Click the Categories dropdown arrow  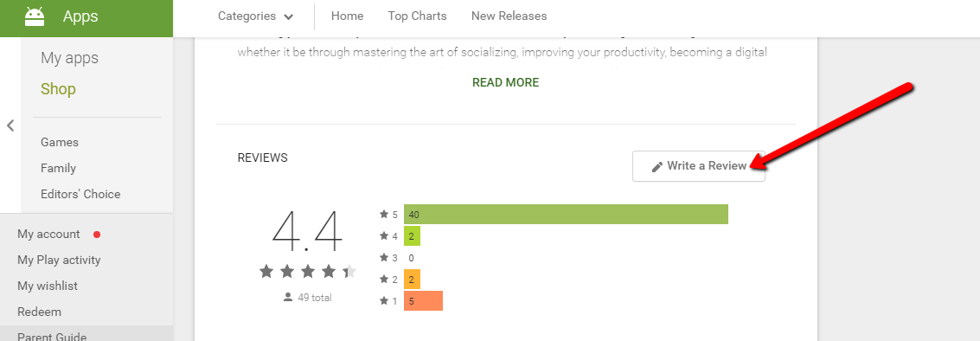coord(288,17)
